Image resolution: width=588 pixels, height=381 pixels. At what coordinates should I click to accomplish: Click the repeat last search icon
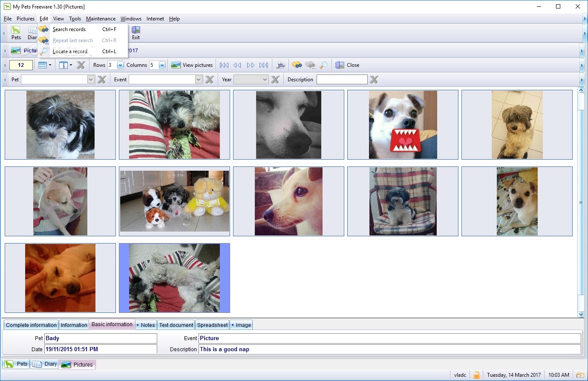click(x=311, y=65)
